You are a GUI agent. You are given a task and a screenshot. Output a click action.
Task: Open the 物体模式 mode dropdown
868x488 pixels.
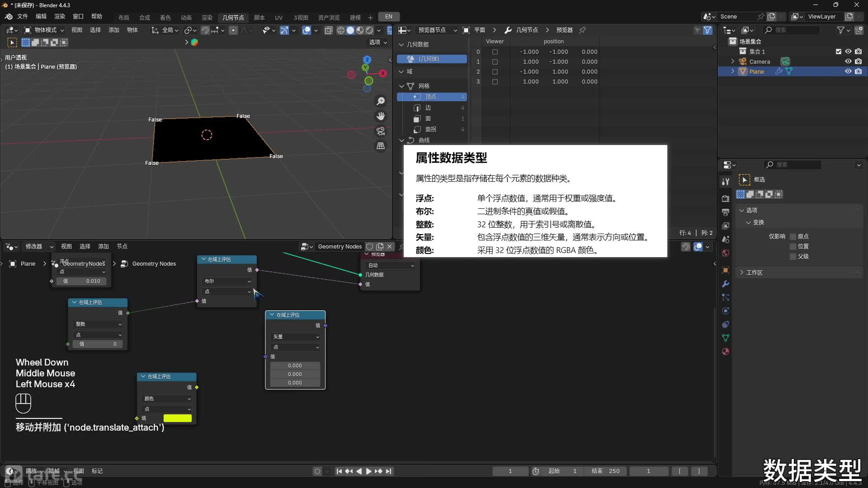pos(44,30)
